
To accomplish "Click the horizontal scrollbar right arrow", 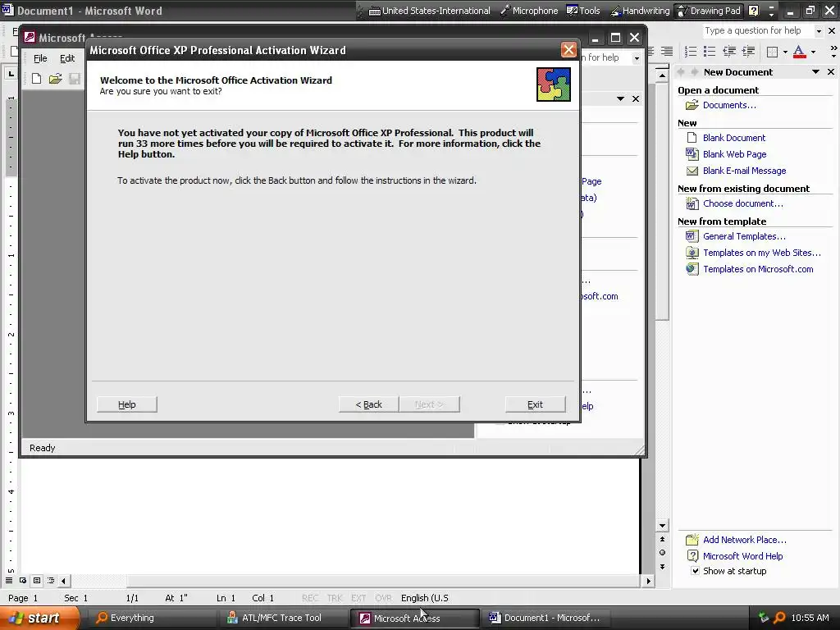I will (x=649, y=581).
